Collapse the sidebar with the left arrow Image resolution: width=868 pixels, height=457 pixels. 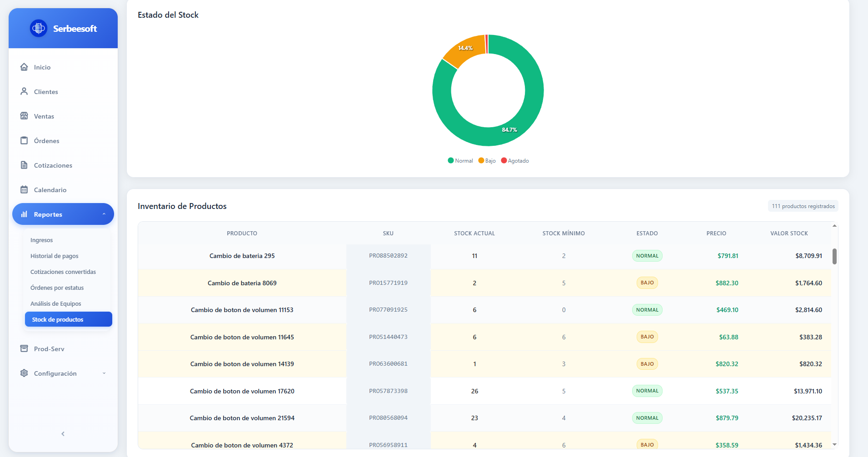coord(63,434)
